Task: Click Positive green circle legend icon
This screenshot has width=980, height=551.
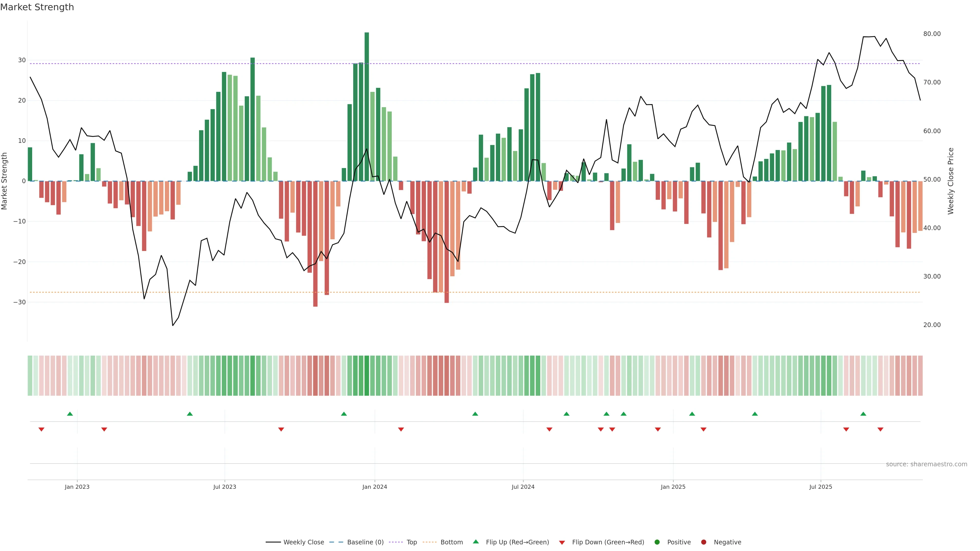Action: pos(657,542)
